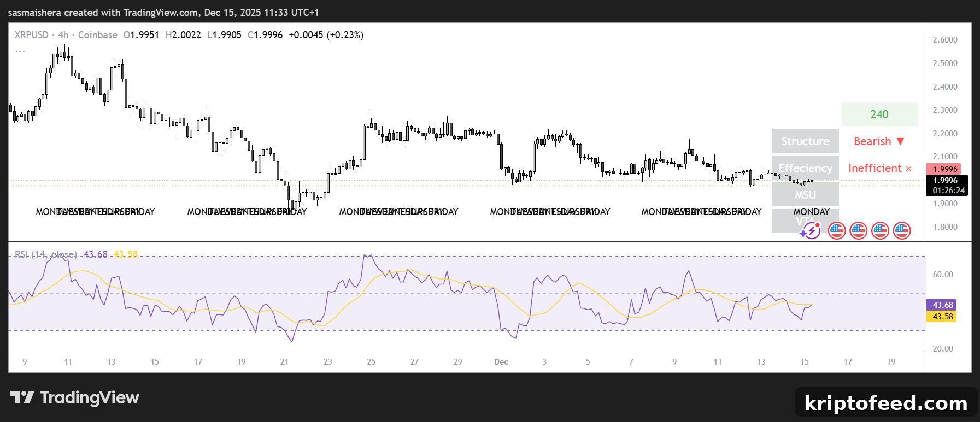Click the high value H2.0022
This screenshot has width=980, height=422.
(183, 35)
